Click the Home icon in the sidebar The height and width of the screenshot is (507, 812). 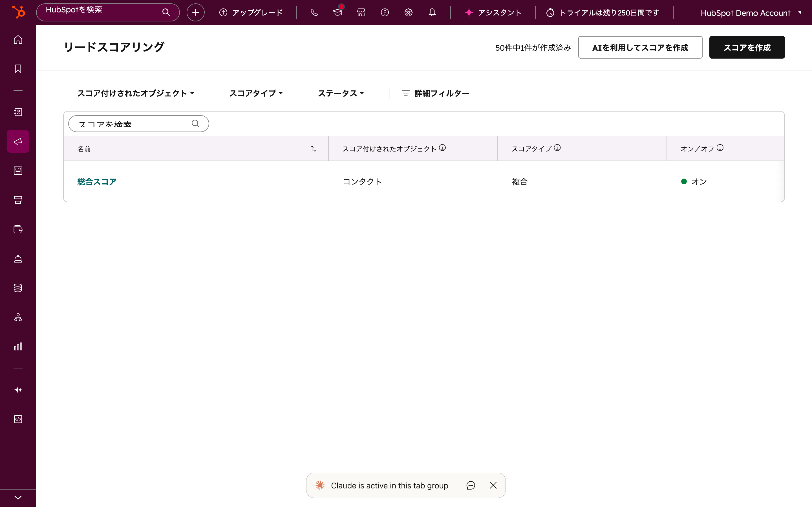(x=18, y=39)
